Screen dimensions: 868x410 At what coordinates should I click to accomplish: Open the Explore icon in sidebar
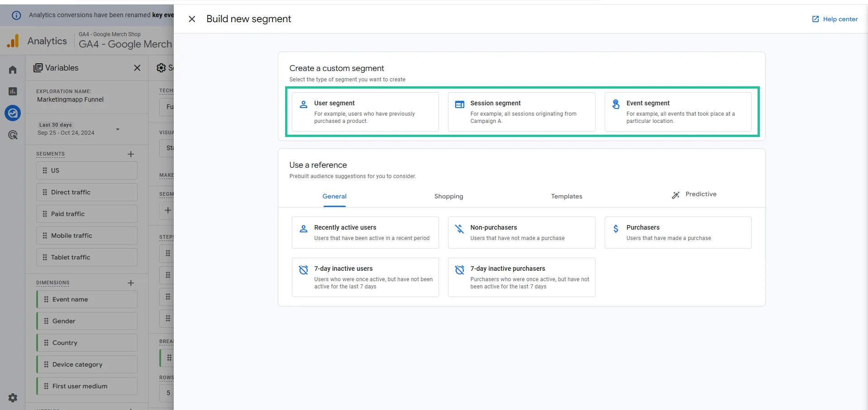pyautogui.click(x=13, y=113)
